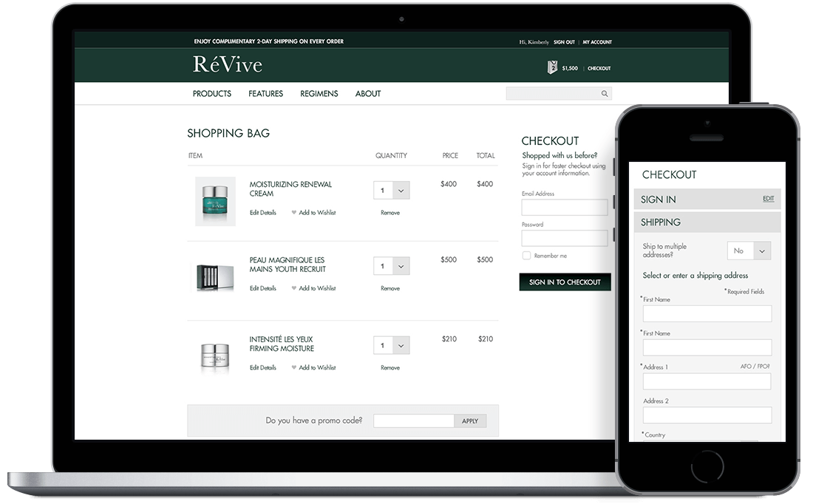
Task: Click the Checkout link in the header
Action: coord(599,69)
